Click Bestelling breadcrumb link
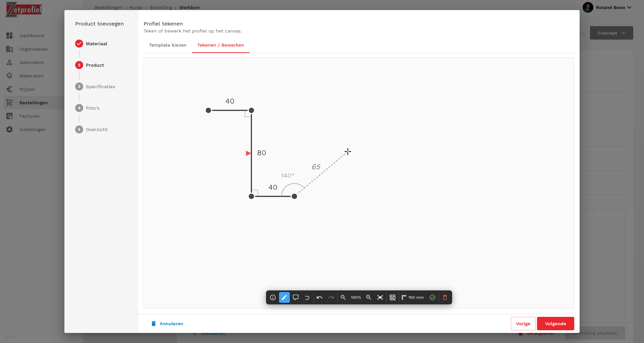This screenshot has height=343, width=644. [161, 7]
